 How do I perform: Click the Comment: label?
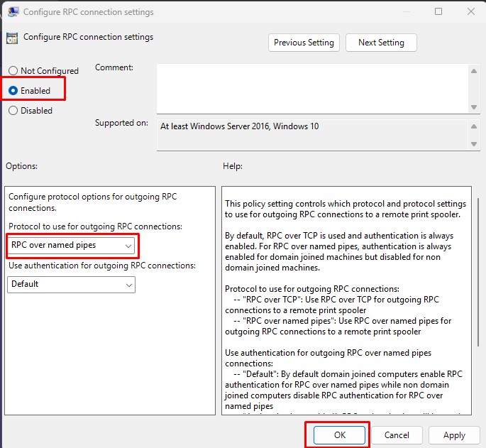pyautogui.click(x=114, y=67)
